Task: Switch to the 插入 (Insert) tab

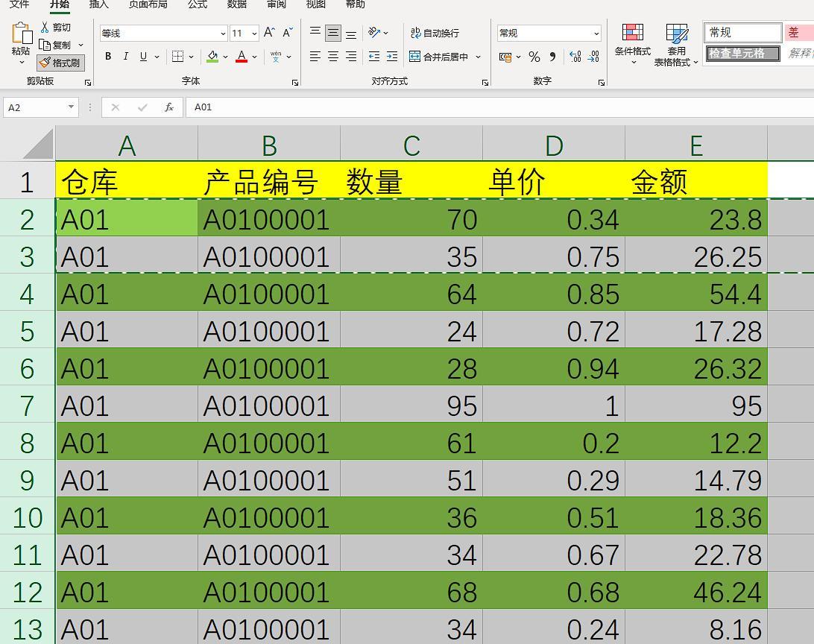Action: click(x=98, y=4)
